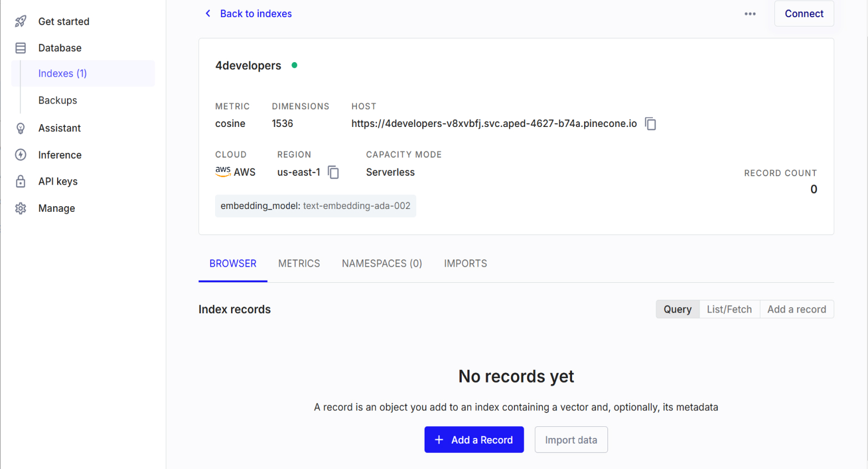Copy the host URL with the copy icon
868x469 pixels.
tap(651, 124)
